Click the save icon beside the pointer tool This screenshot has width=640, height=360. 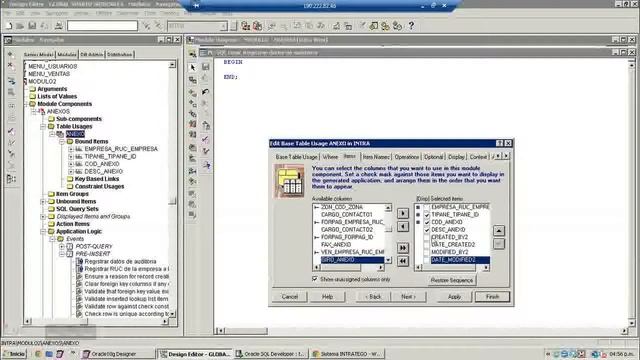tap(206, 67)
